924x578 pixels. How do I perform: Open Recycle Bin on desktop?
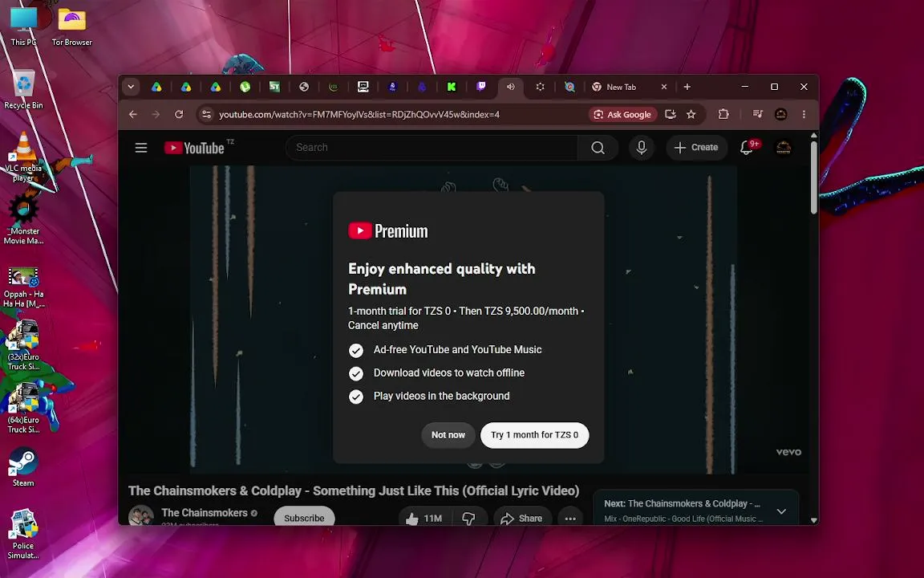[x=23, y=89]
